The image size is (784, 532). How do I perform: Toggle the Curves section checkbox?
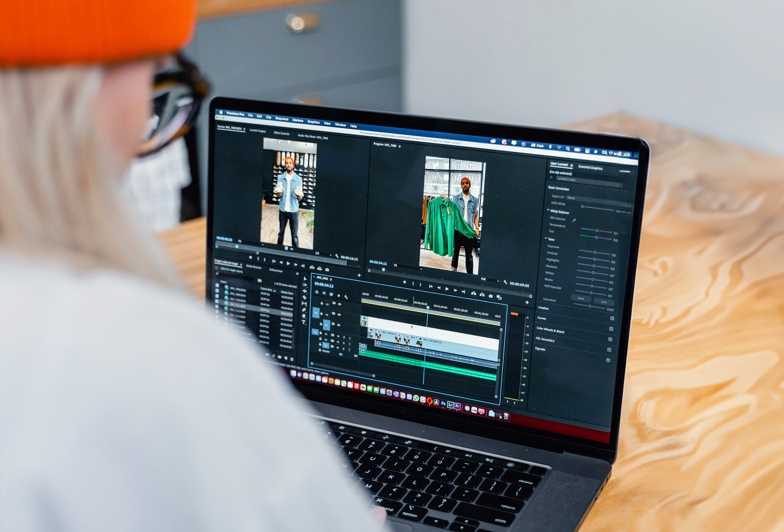click(611, 329)
